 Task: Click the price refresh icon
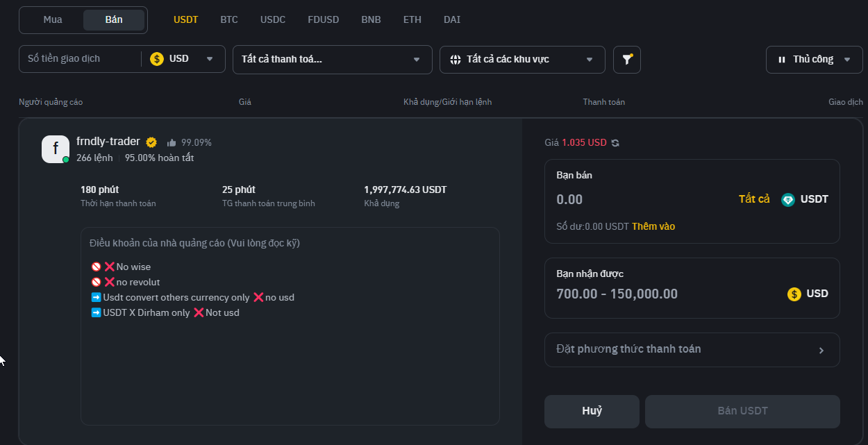tap(615, 143)
